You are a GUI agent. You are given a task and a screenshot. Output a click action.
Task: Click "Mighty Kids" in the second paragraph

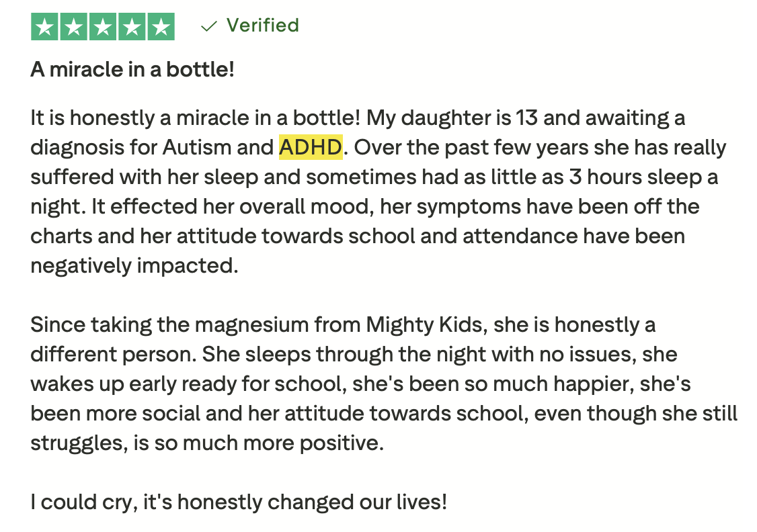(426, 324)
